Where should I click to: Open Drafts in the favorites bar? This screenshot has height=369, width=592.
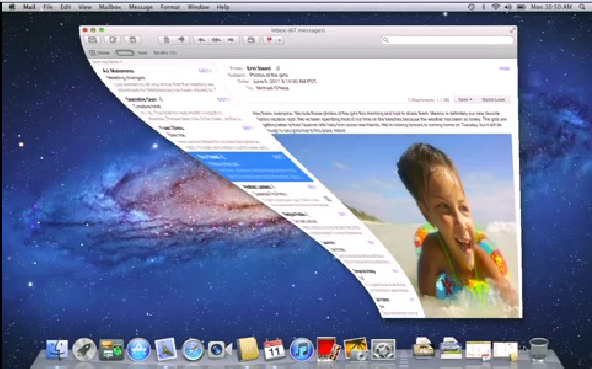(x=165, y=53)
